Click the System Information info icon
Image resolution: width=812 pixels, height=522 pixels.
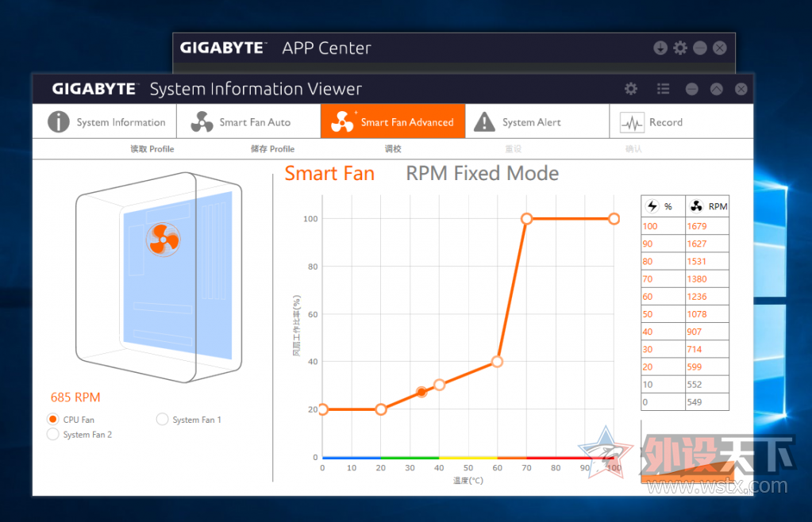59,122
